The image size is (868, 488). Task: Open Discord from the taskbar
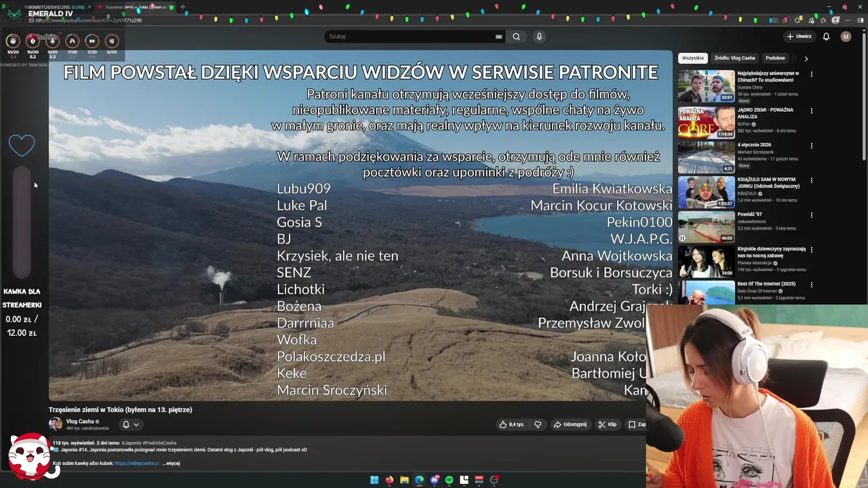pyautogui.click(x=435, y=480)
